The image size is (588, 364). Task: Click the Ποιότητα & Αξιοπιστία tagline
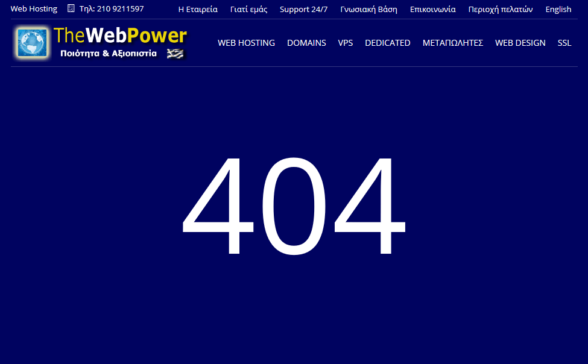109,54
